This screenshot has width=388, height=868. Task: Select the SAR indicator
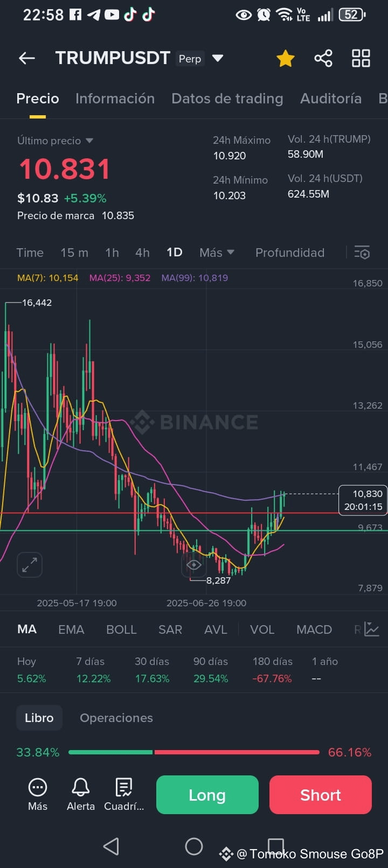pyautogui.click(x=170, y=629)
